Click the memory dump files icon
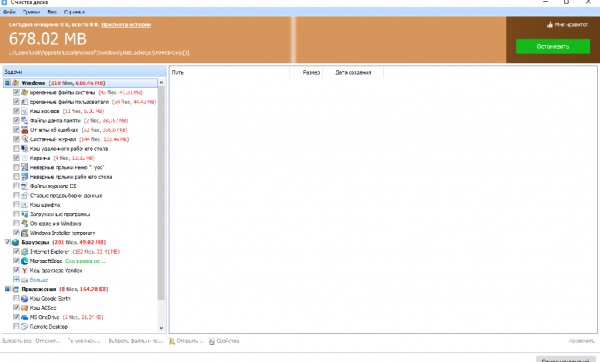The image size is (600, 362). point(25,121)
